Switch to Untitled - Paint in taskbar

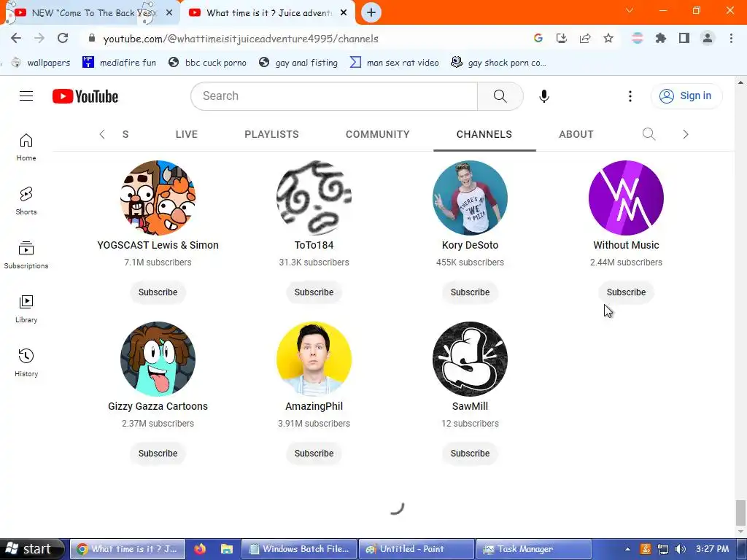[416, 549]
